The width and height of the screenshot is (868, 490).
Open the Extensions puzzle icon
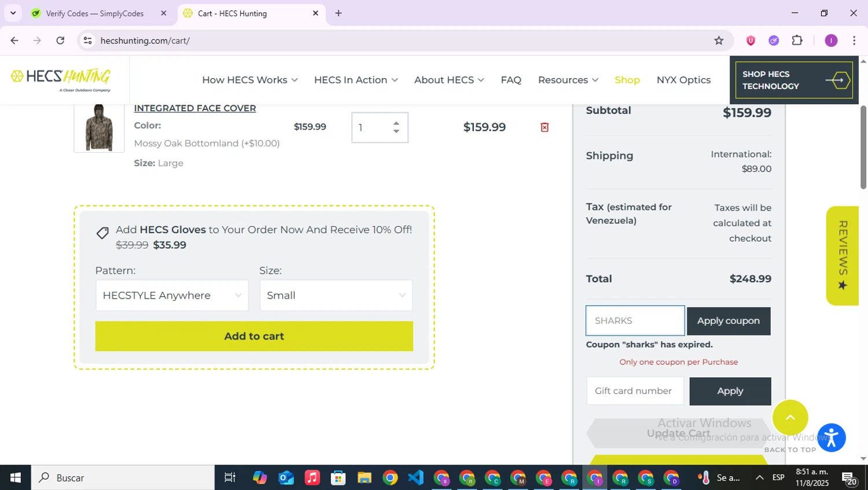click(797, 40)
